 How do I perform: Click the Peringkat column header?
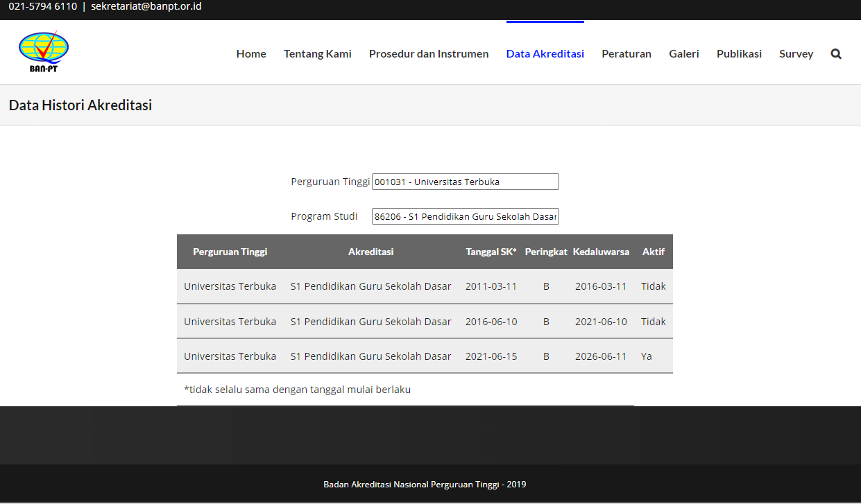tap(546, 252)
